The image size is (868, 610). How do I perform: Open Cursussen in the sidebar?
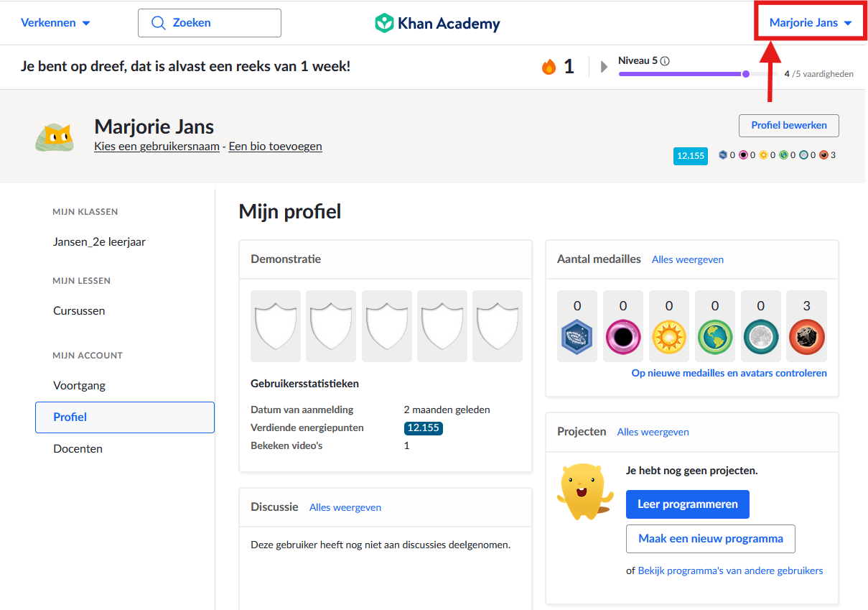tap(79, 311)
